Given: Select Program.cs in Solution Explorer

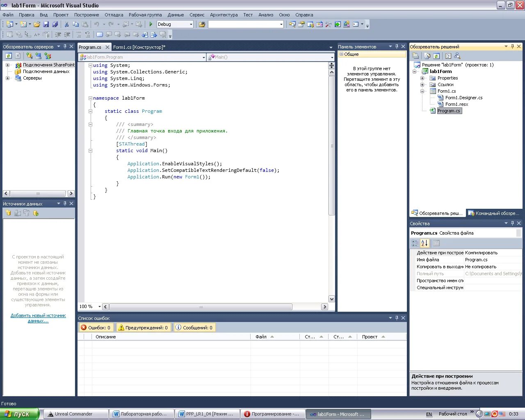Looking at the screenshot, I should [449, 111].
